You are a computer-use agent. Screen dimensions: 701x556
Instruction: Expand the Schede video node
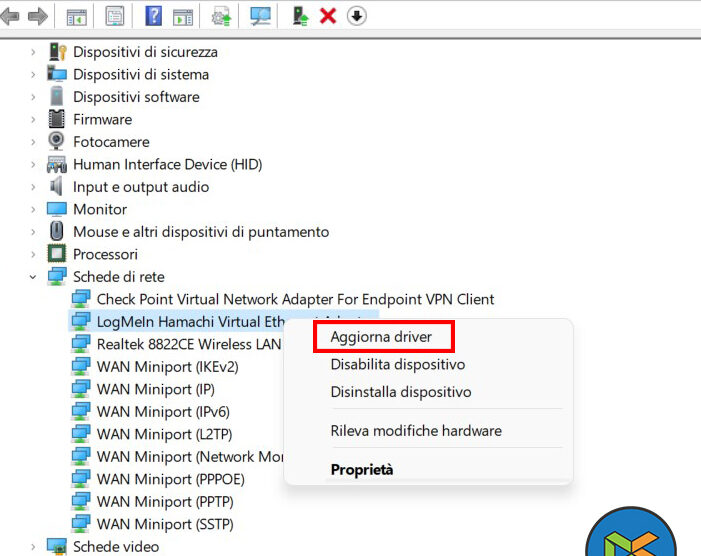point(33,547)
